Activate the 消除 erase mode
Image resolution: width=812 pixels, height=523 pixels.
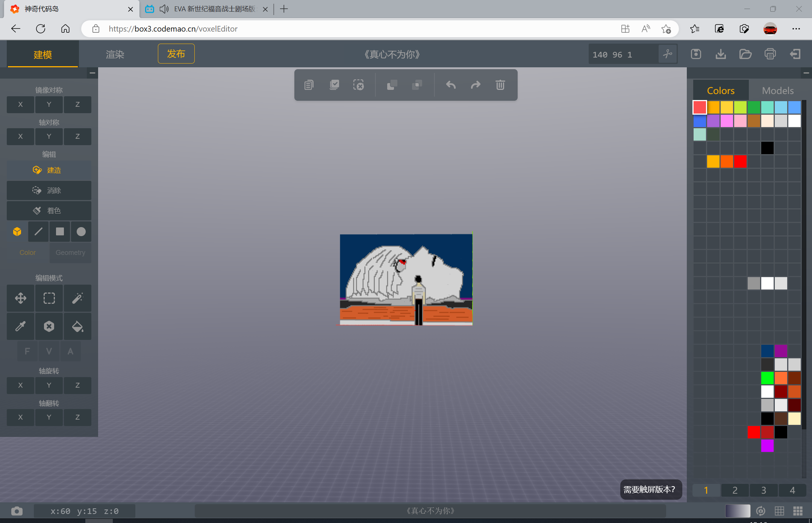(x=49, y=191)
